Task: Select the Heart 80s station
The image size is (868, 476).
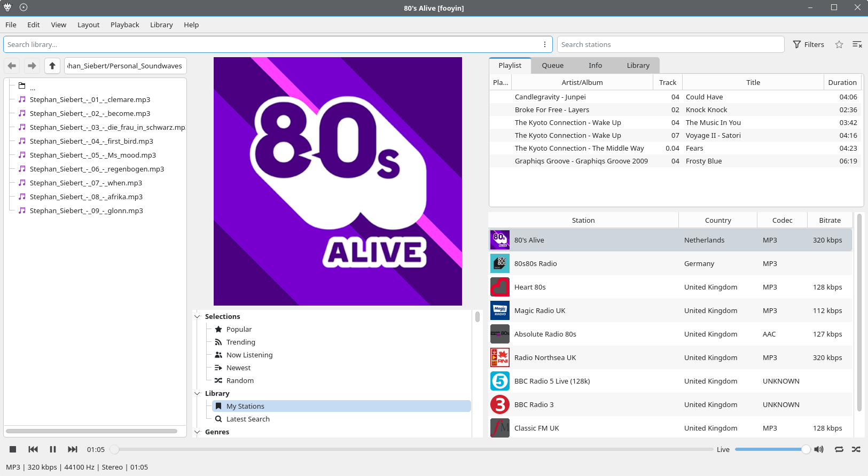Action: 670,287
